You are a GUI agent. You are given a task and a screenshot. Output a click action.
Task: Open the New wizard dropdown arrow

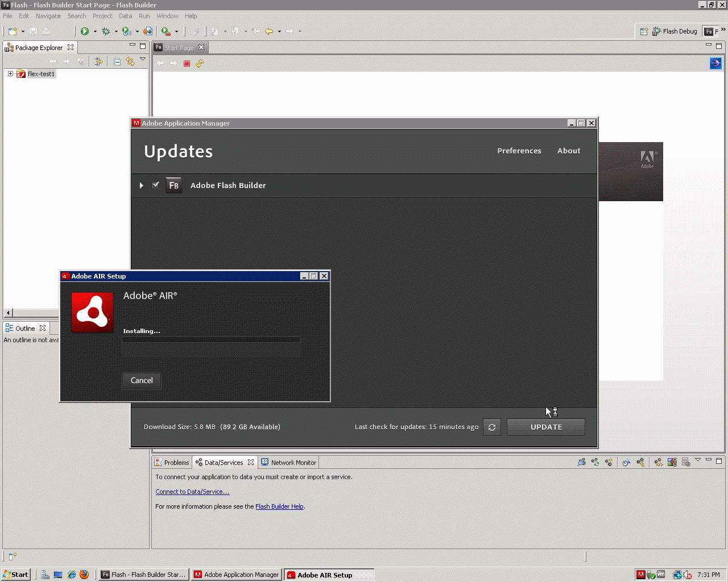[23, 31]
